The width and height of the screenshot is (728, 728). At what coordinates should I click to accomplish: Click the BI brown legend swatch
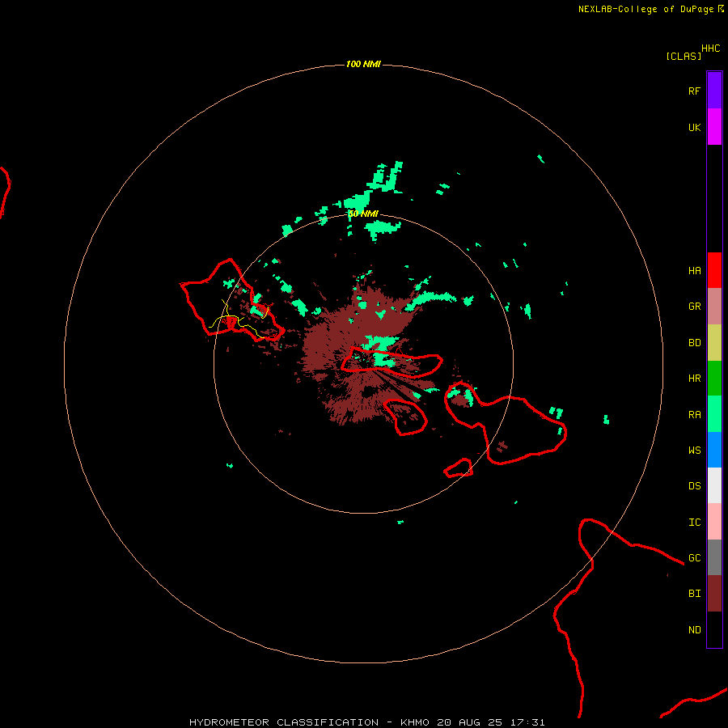714,594
